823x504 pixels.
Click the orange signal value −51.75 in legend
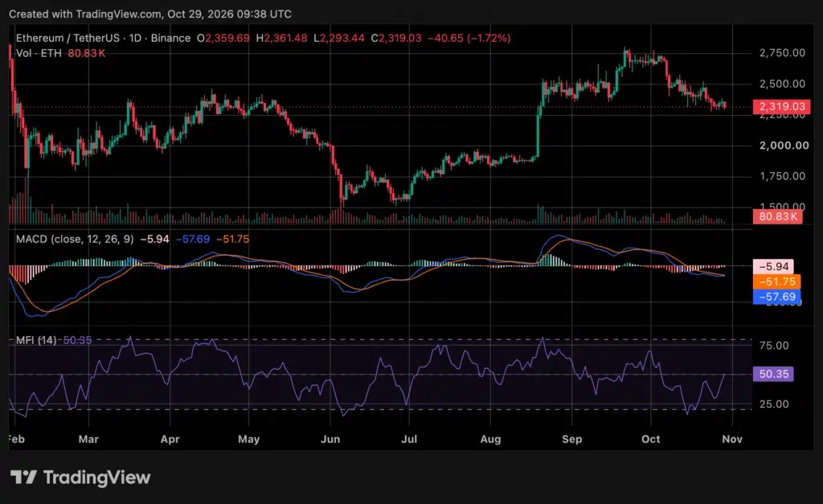click(232, 239)
